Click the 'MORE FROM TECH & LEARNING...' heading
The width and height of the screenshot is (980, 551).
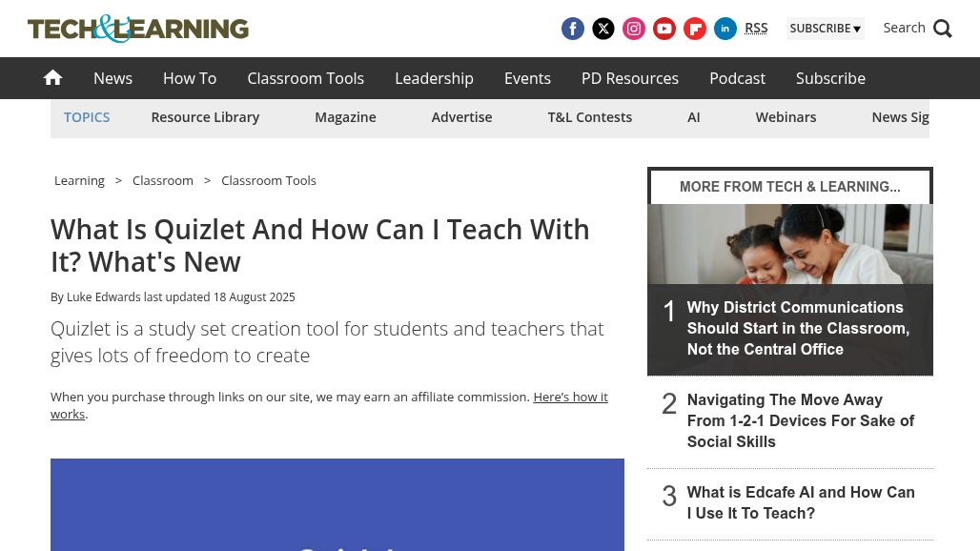pos(790,187)
